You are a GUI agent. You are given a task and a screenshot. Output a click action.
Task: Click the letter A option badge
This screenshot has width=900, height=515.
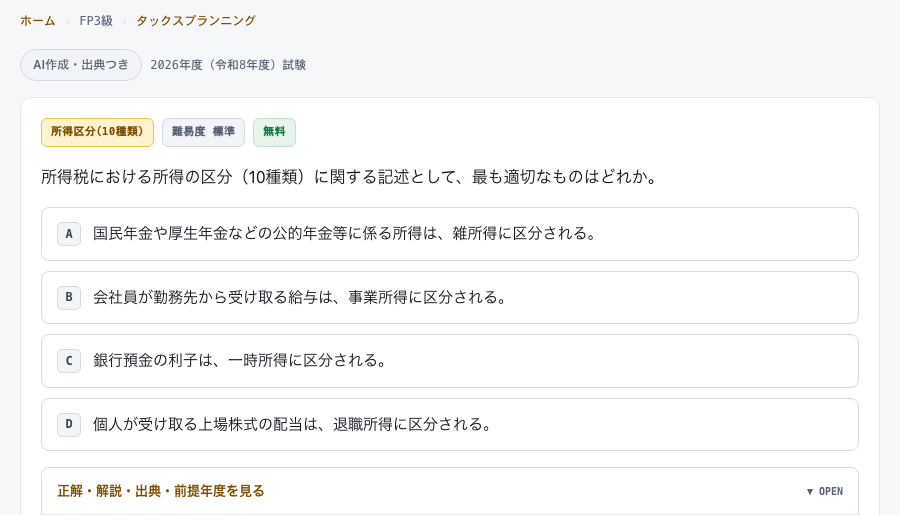tap(69, 234)
